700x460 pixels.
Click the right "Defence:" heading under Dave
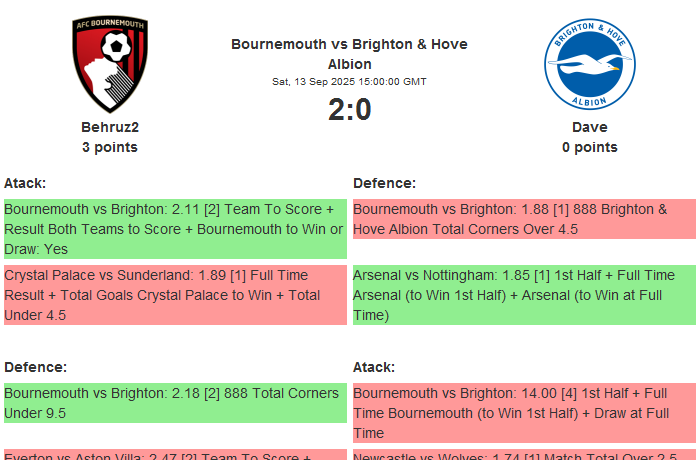point(384,183)
